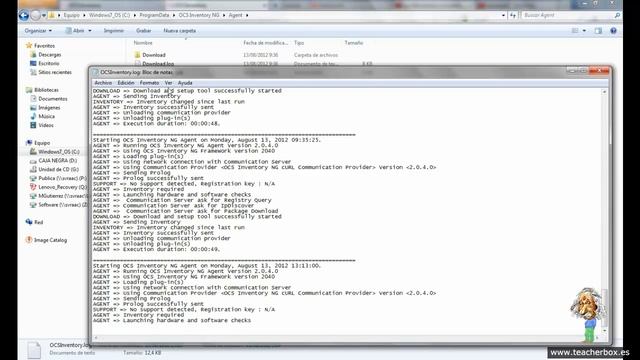Open the Notepad Ver menu

point(168,83)
